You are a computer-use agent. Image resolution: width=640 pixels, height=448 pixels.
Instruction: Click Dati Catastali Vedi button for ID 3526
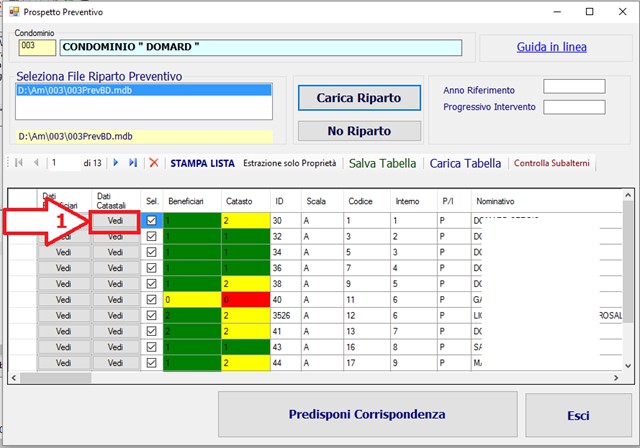pos(115,315)
